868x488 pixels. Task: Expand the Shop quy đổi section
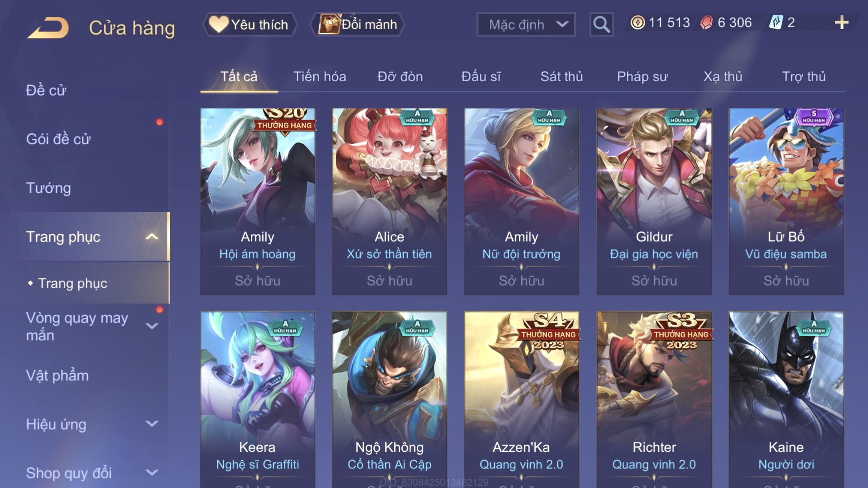(x=152, y=473)
